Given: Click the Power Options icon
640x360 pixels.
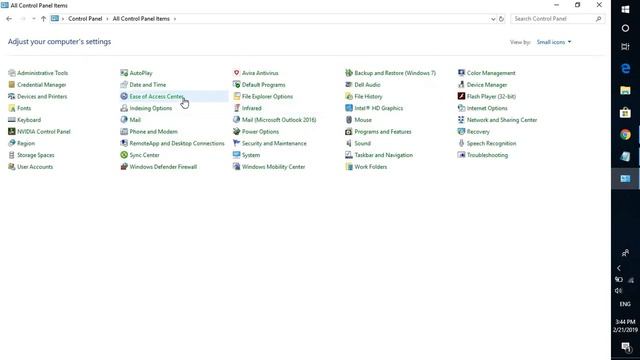Looking at the screenshot, I should point(236,132).
